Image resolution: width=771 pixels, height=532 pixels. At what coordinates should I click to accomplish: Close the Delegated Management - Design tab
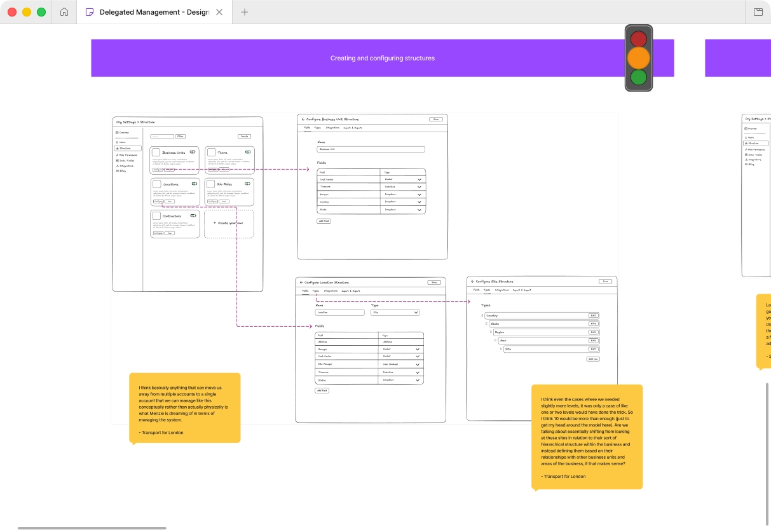coord(219,12)
